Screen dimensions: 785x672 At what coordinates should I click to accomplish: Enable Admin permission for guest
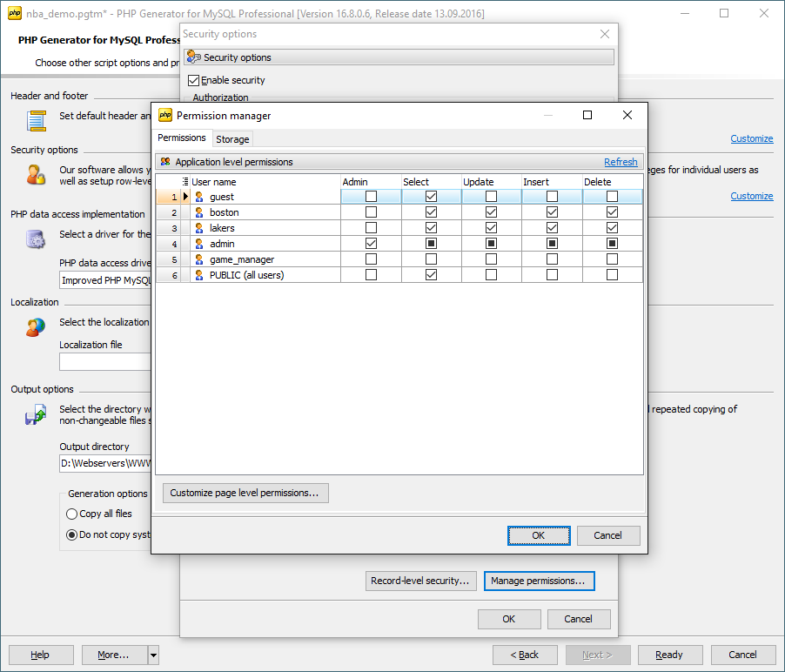tap(372, 197)
